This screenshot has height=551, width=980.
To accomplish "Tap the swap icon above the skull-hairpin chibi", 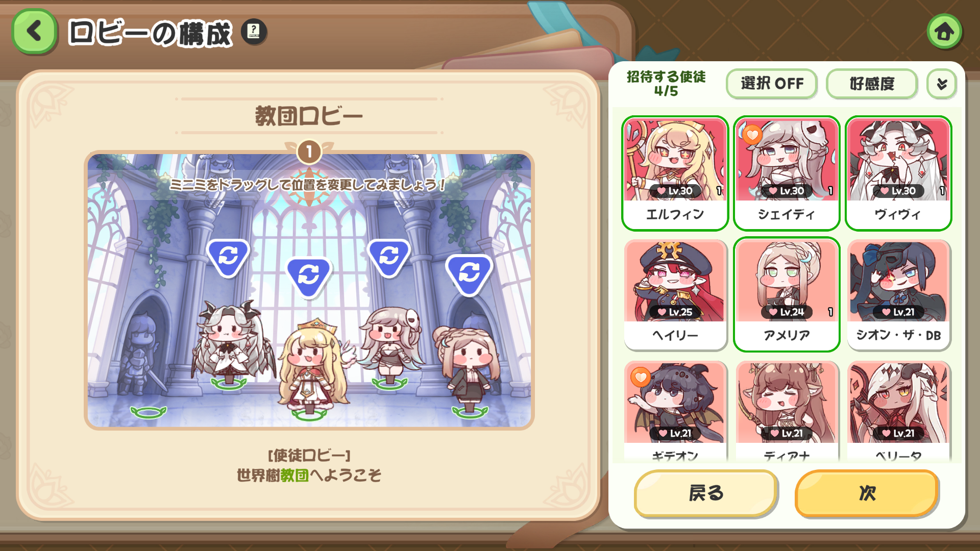I will [389, 257].
